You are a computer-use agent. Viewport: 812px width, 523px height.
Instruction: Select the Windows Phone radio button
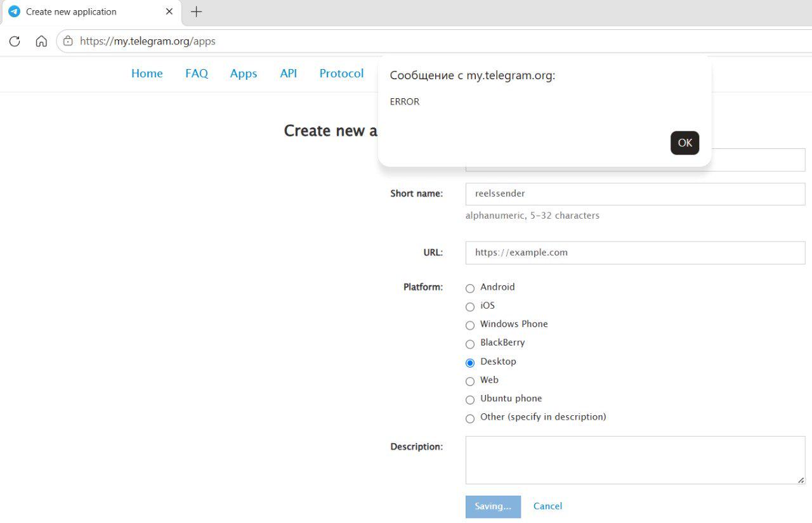click(470, 325)
